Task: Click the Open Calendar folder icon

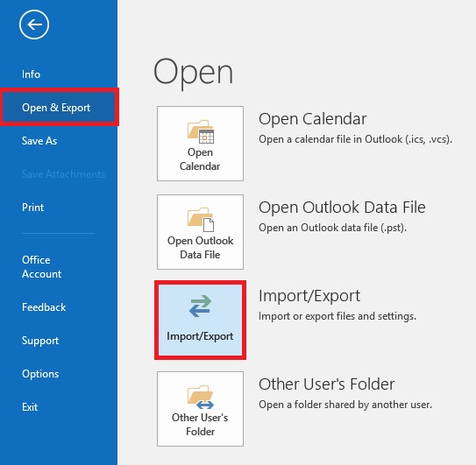Action: point(201,131)
